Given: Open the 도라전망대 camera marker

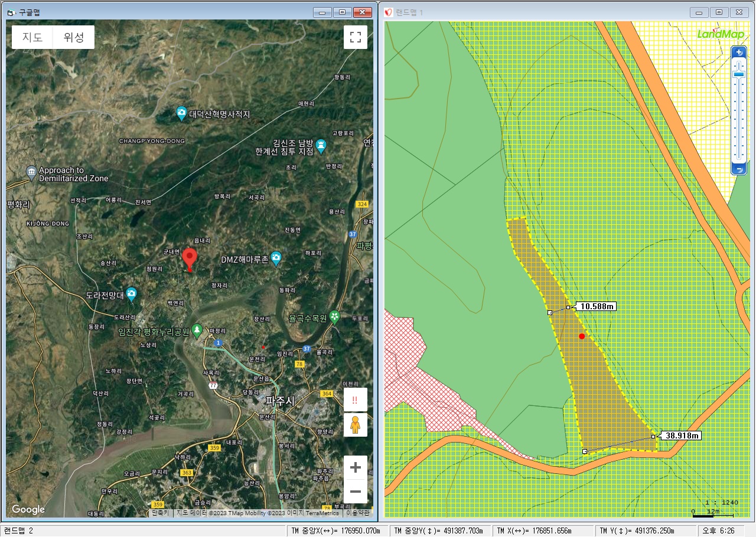Looking at the screenshot, I should (131, 293).
